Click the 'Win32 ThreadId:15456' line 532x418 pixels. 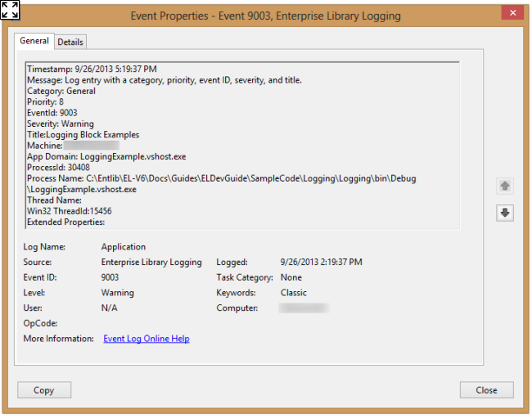[x=70, y=211]
